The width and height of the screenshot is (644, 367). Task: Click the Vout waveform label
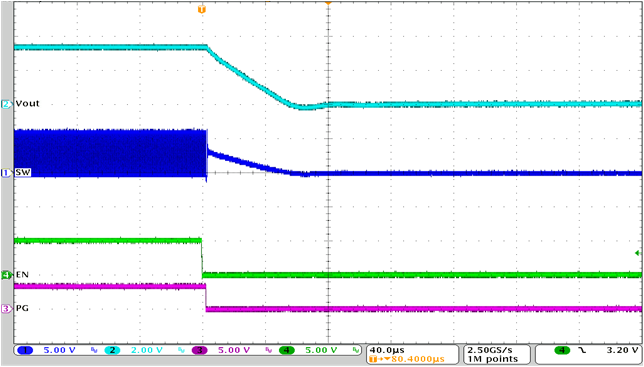pyautogui.click(x=28, y=103)
